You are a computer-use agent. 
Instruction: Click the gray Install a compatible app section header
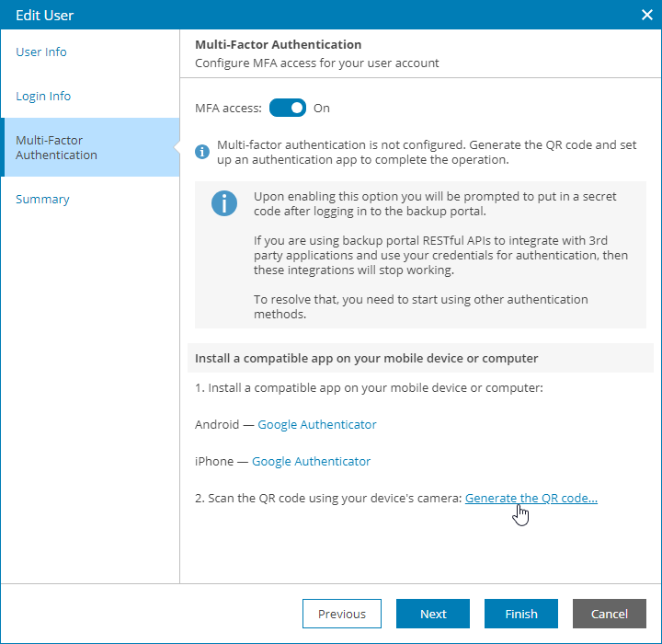367,358
